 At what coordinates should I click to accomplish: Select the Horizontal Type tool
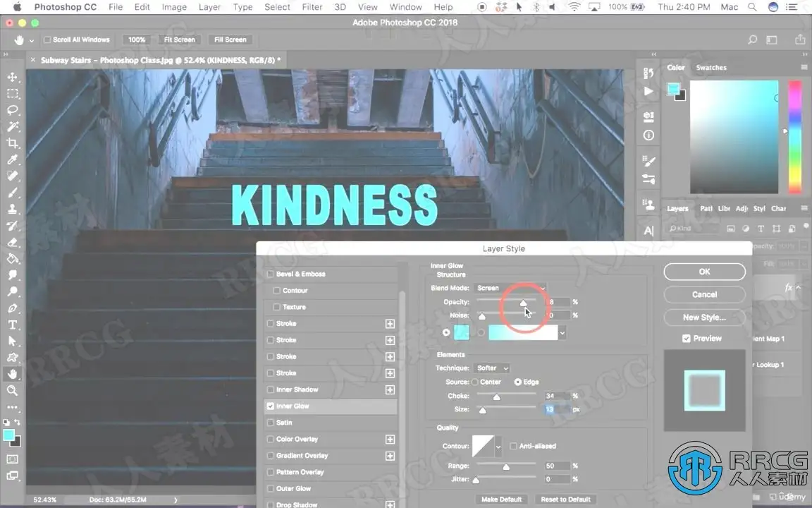(13, 325)
